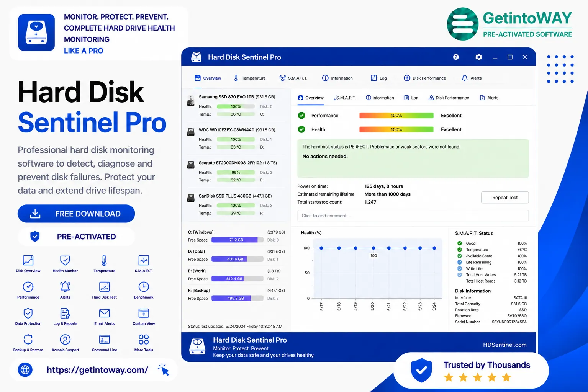
Task: Click the Data Protection shield icon
Action: (28, 313)
